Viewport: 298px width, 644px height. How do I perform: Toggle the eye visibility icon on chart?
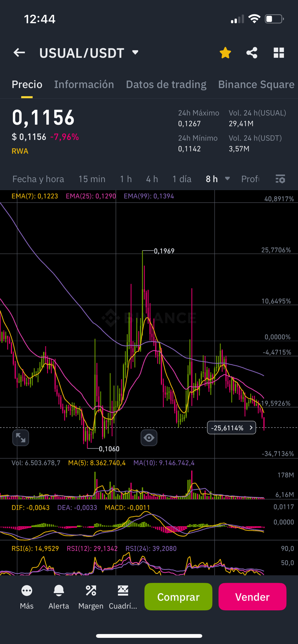click(x=149, y=437)
